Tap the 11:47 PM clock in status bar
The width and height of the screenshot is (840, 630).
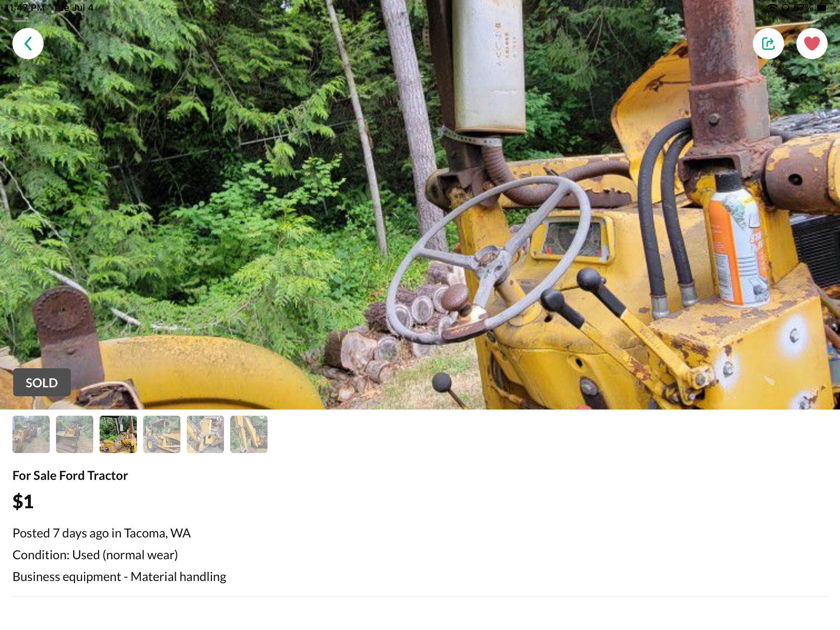[x=24, y=8]
